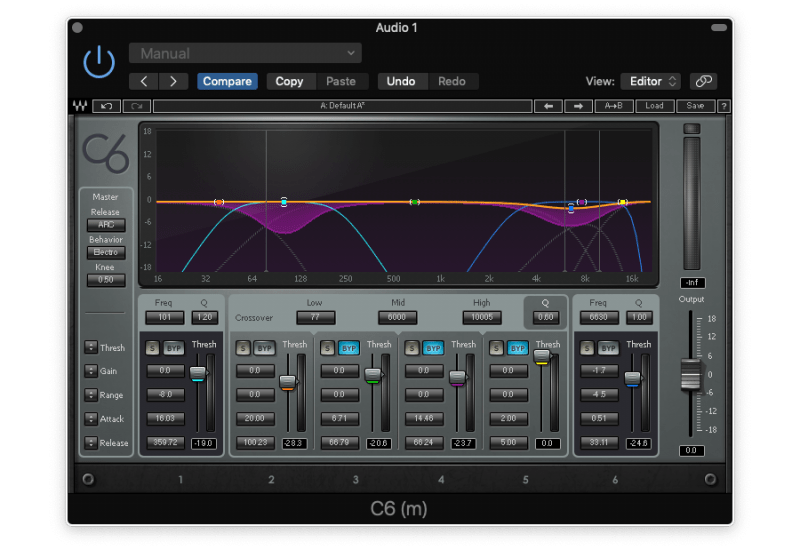800x550 pixels.
Task: Click the Knee value field 0.50
Action: (106, 280)
